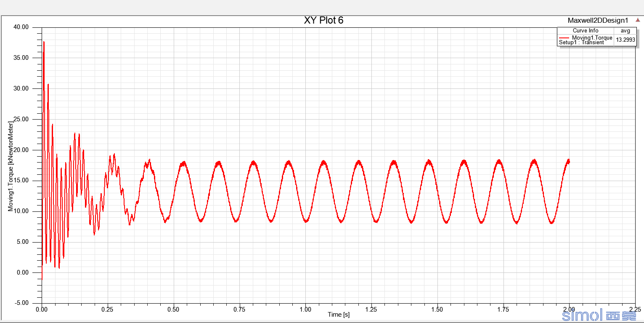Click the 35.00 Y-axis tick label
644x323 pixels.
click(x=21, y=58)
